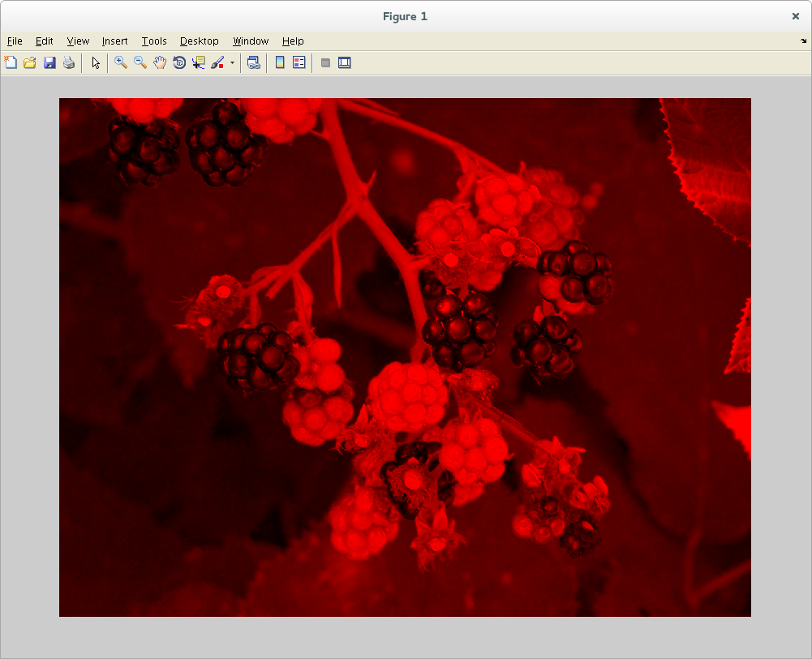Save the figure using the floppy disk icon
Viewport: 812px width, 659px height.
coord(49,62)
